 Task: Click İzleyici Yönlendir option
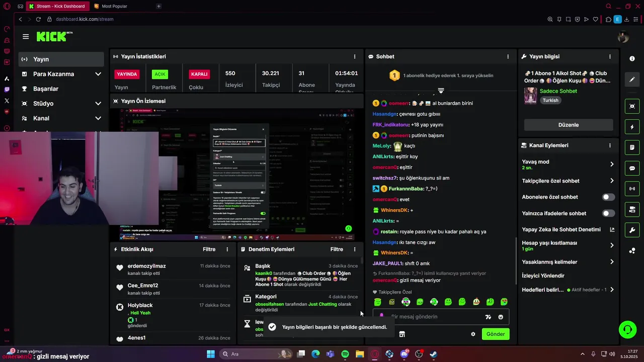coord(543,276)
